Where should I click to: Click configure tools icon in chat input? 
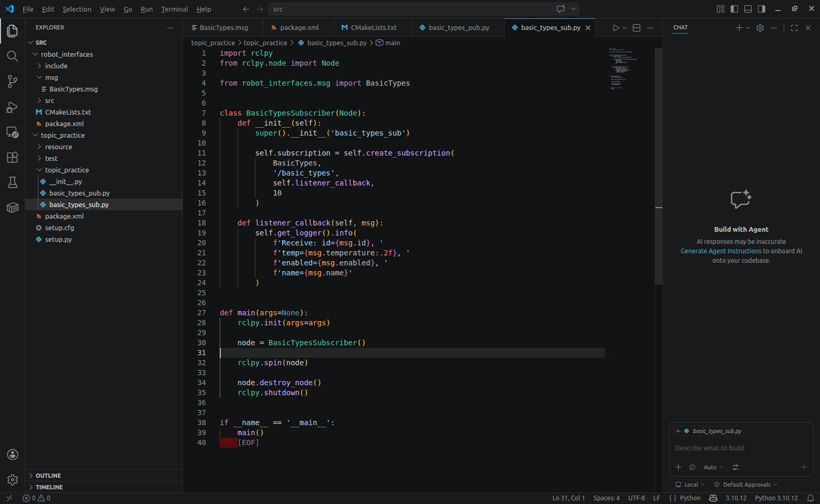[x=735, y=467]
